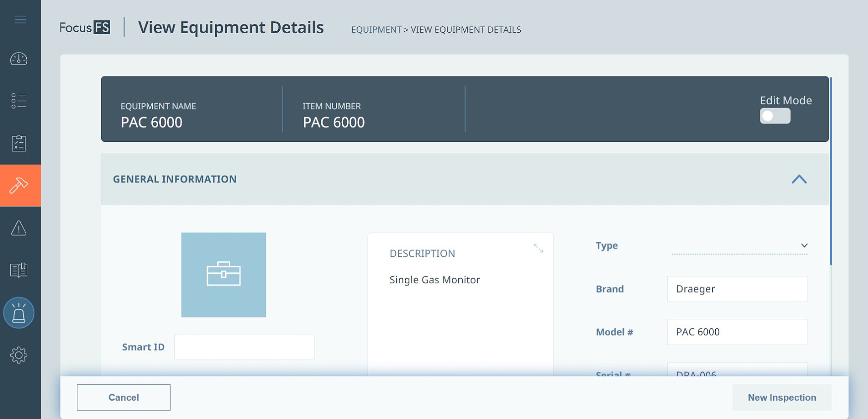Click the New Inspection button
Viewport: 868px width, 419px height.
click(782, 397)
